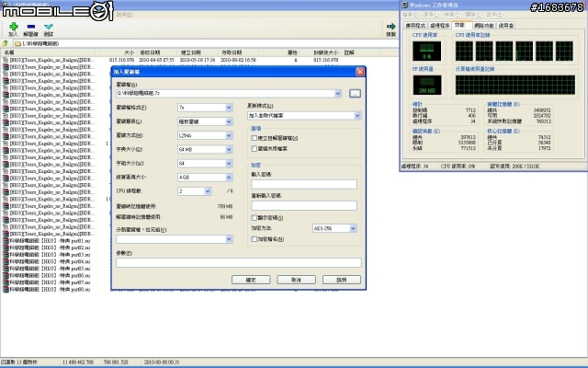The height and width of the screenshot is (368, 588).
Task: Open Help (說明) menu in Task Manager
Action: (494, 15)
